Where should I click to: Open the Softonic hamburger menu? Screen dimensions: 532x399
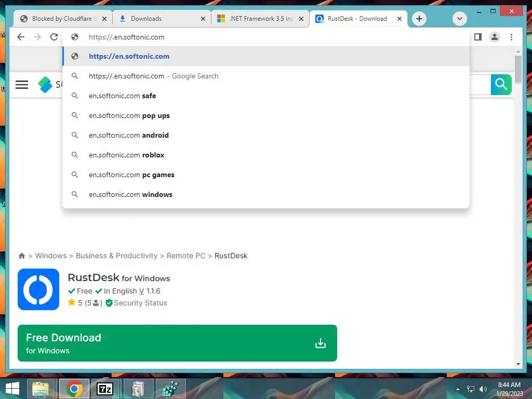click(x=22, y=85)
